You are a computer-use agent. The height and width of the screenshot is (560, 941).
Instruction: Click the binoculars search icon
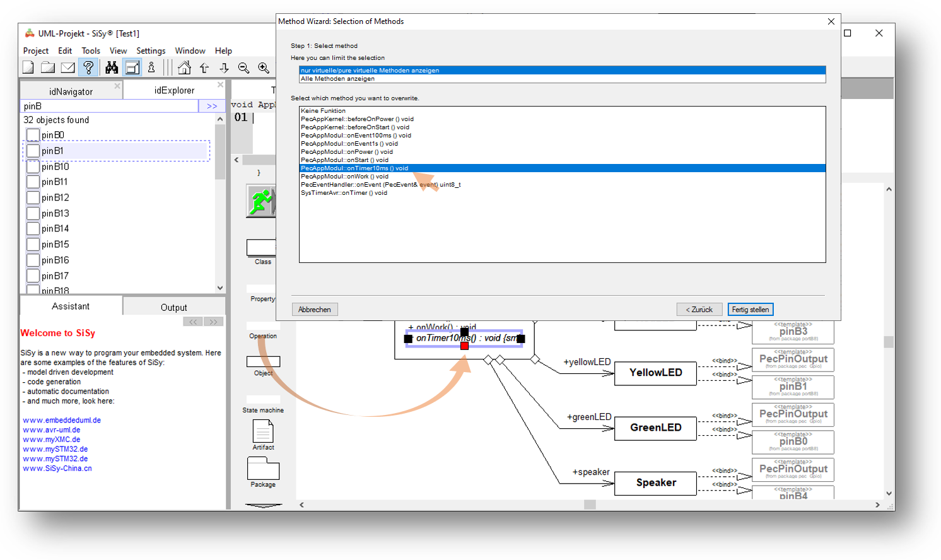112,67
